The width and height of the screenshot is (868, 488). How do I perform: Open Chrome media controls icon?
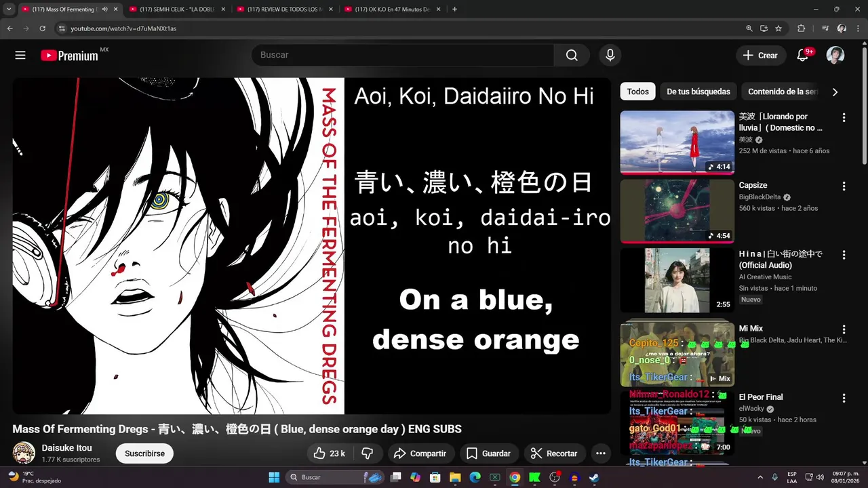pyautogui.click(x=825, y=28)
